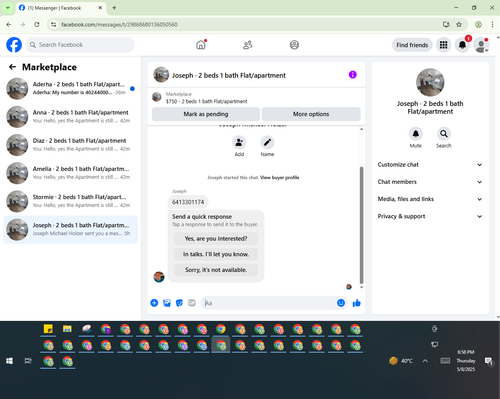Open Chrome tab search dropdown
This screenshot has height=399, width=500.
8,7
